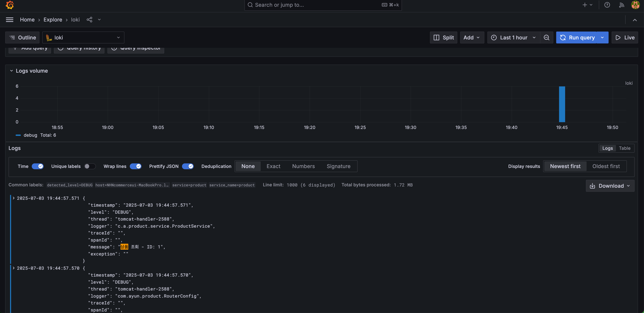644x313 pixels.
Task: Open the loki data source picker
Action: coord(83,37)
